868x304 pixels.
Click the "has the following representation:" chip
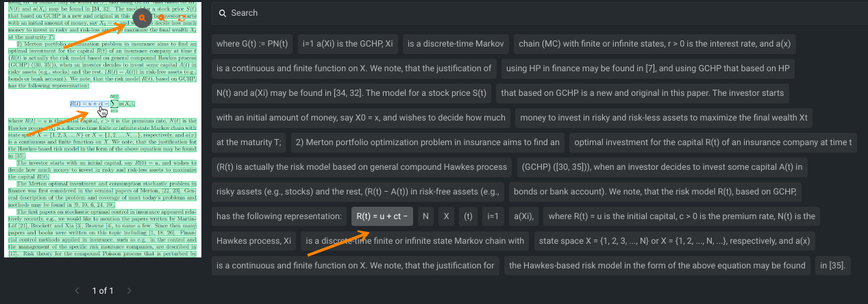[x=279, y=216]
